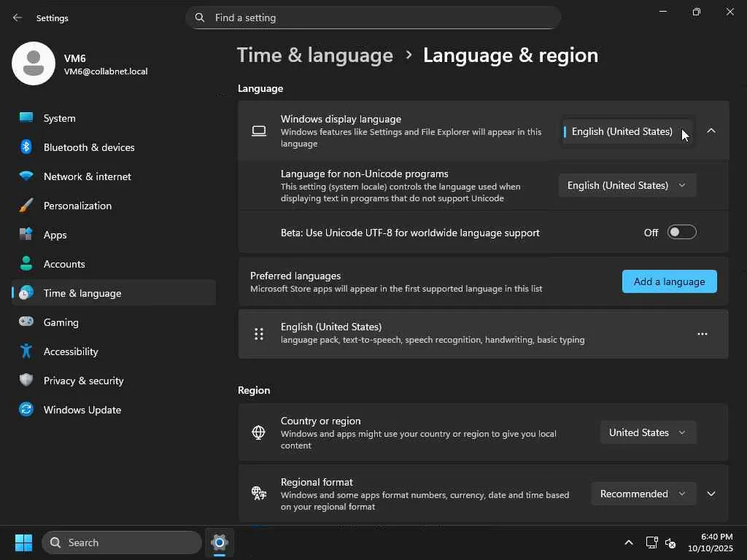
Task: Open Country or region dropdown
Action: click(648, 433)
